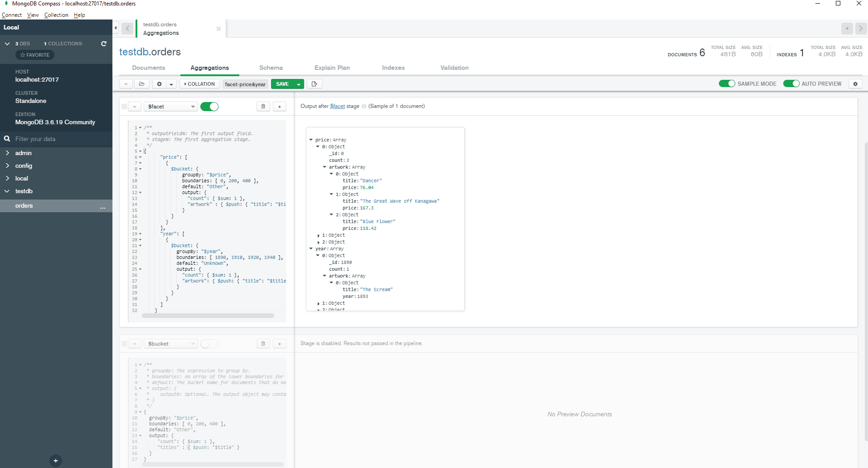Viewport: 868px width, 468px height.
Task: Click the Filter your data field
Action: point(59,139)
